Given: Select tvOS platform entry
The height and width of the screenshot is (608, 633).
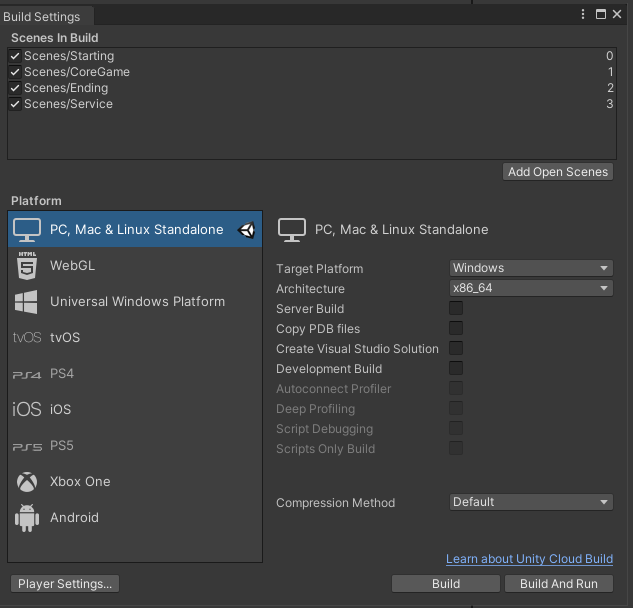Looking at the screenshot, I should click(135, 338).
